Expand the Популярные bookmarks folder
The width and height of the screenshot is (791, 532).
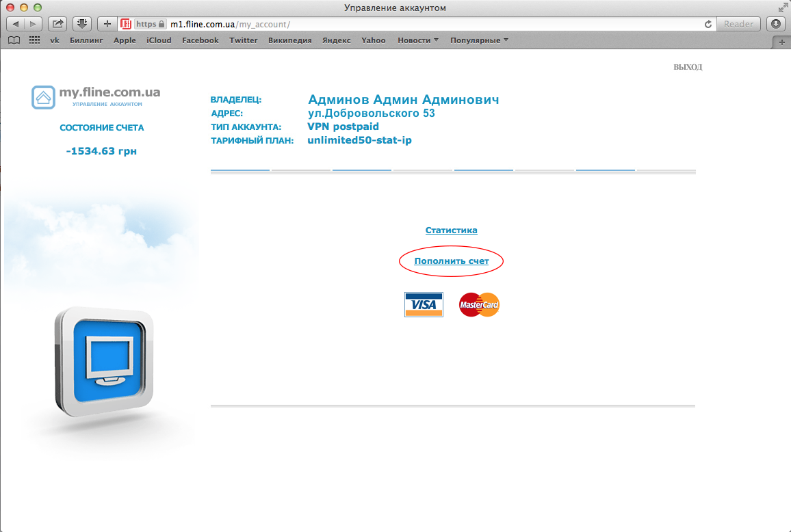pos(479,40)
